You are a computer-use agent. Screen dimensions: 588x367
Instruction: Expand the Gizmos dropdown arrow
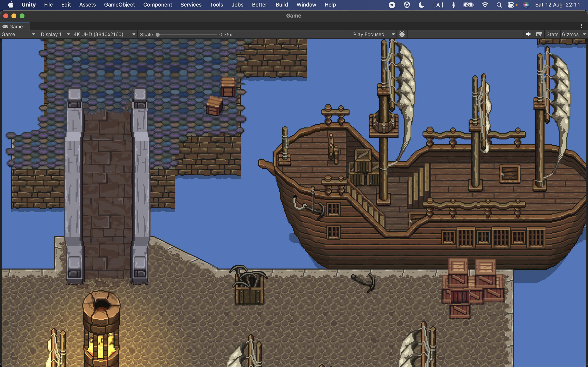[584, 34]
